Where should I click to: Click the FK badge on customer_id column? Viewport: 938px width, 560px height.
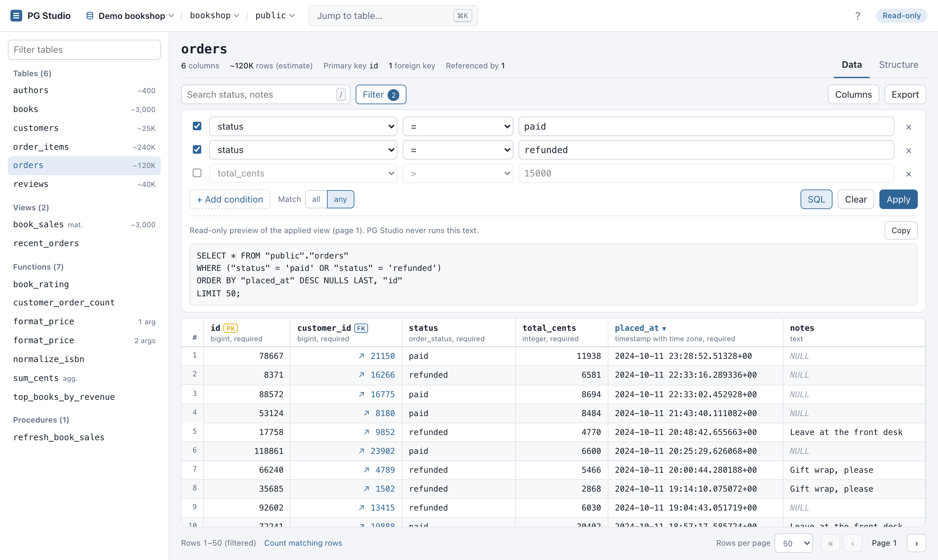click(361, 328)
